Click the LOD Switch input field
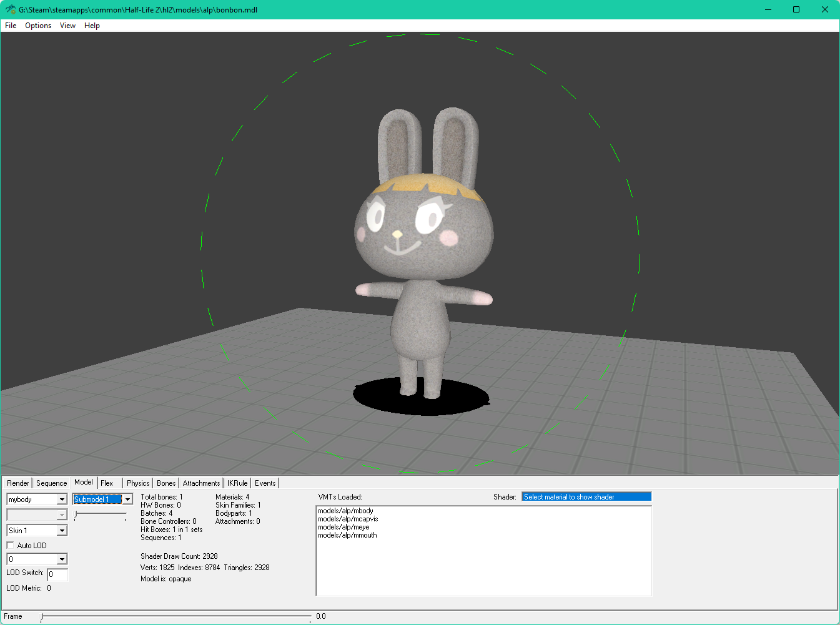 tap(57, 574)
